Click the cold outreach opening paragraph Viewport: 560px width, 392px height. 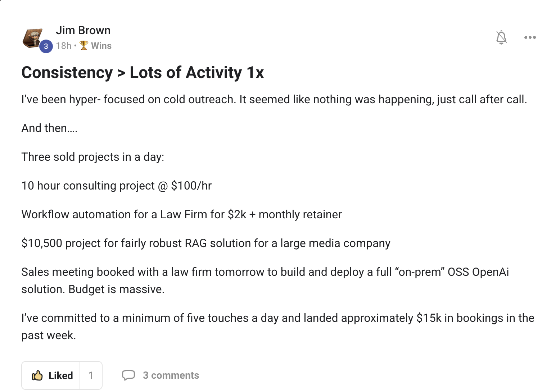click(x=274, y=99)
